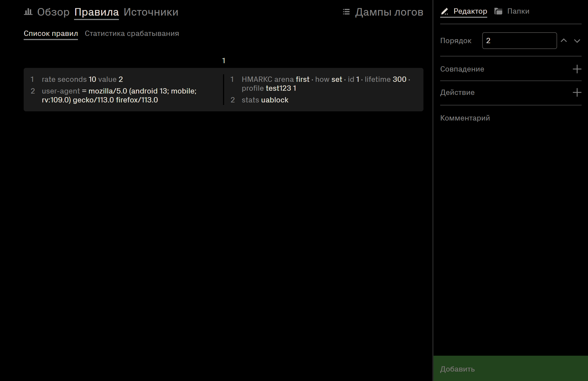This screenshot has width=588, height=381.
Task: Click the Порядок input field
Action: pos(520,41)
